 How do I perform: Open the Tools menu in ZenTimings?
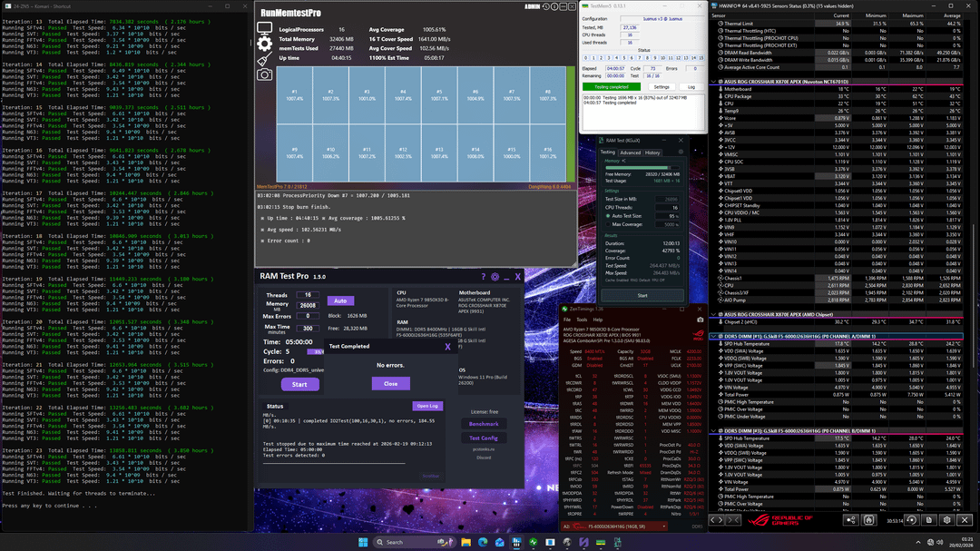coord(580,320)
